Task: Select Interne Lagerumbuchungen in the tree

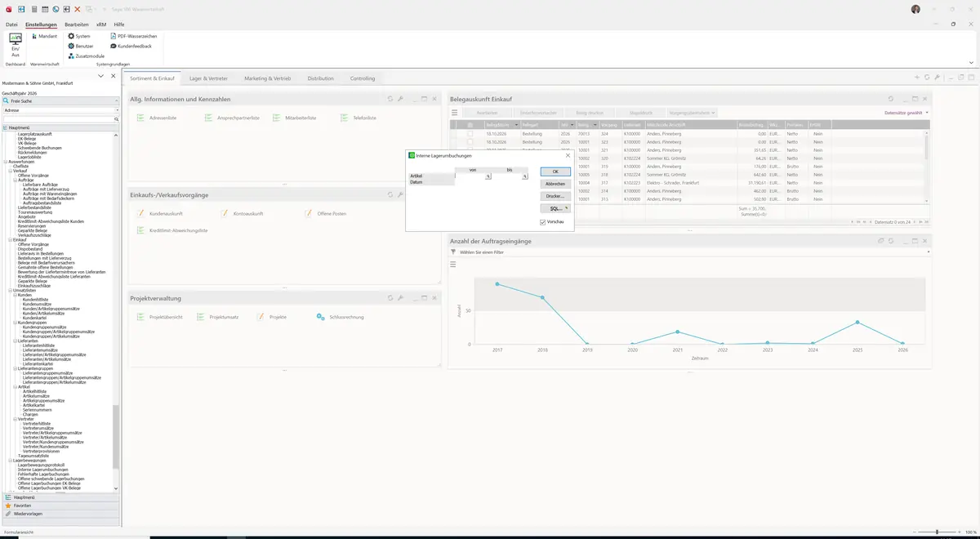Action: tap(43, 470)
